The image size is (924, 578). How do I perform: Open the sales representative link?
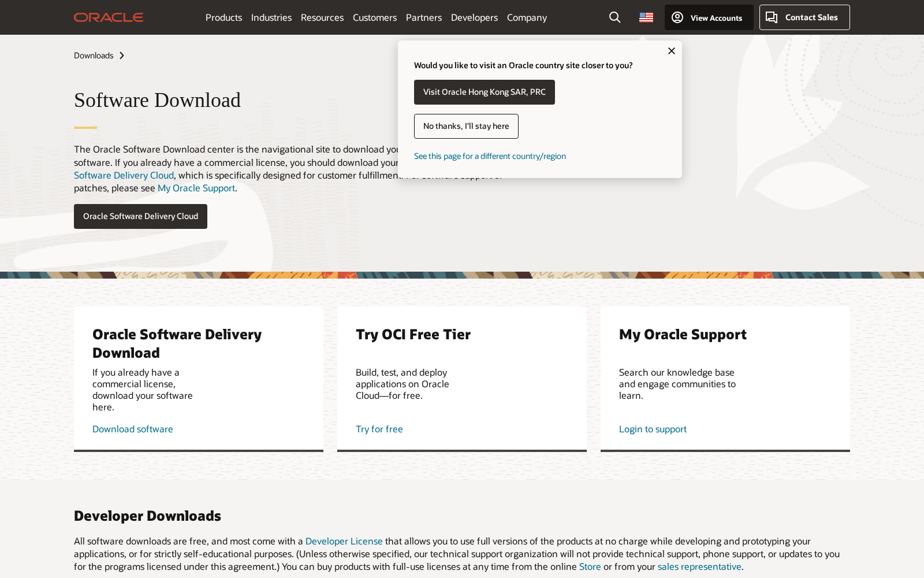[699, 566]
